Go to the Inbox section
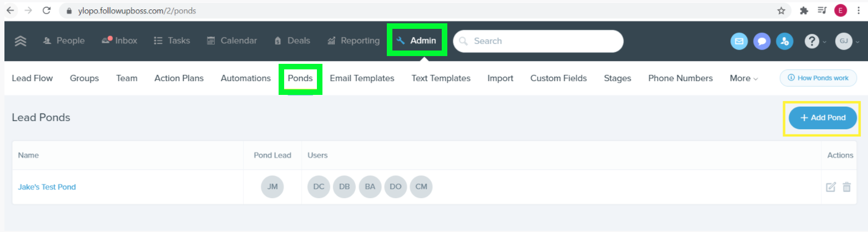The width and height of the screenshot is (868, 232). click(x=119, y=41)
